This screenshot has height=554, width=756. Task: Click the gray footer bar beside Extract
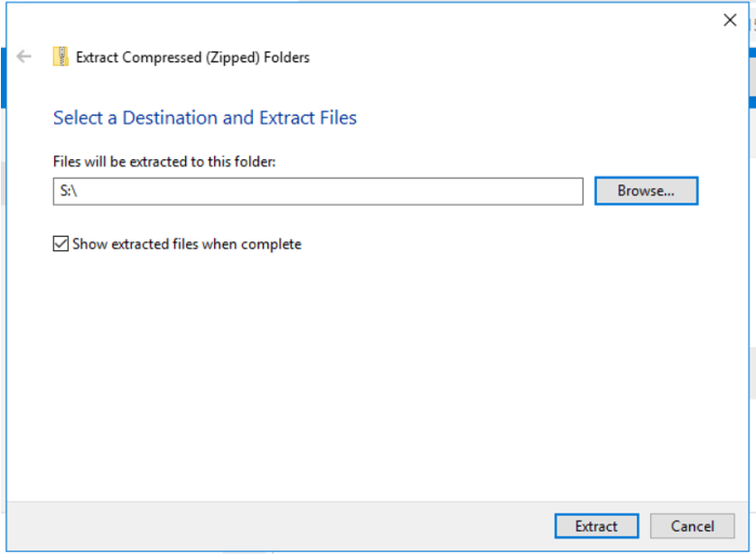(280, 526)
